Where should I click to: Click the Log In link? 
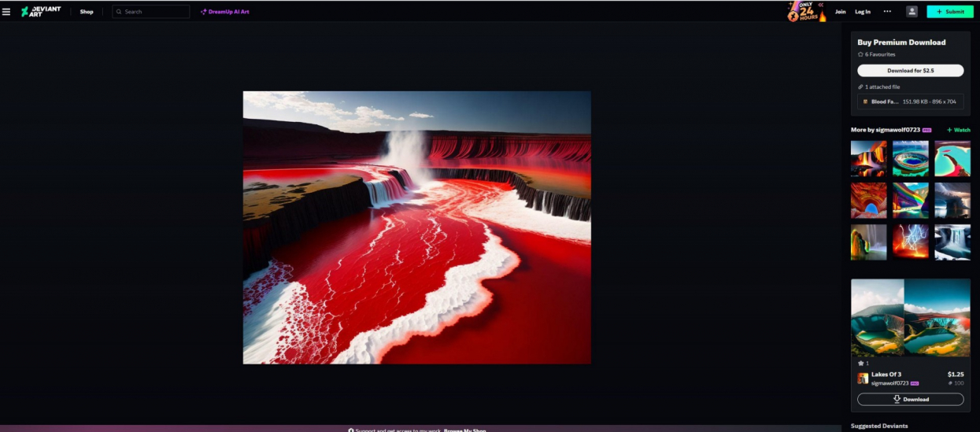click(x=863, y=12)
